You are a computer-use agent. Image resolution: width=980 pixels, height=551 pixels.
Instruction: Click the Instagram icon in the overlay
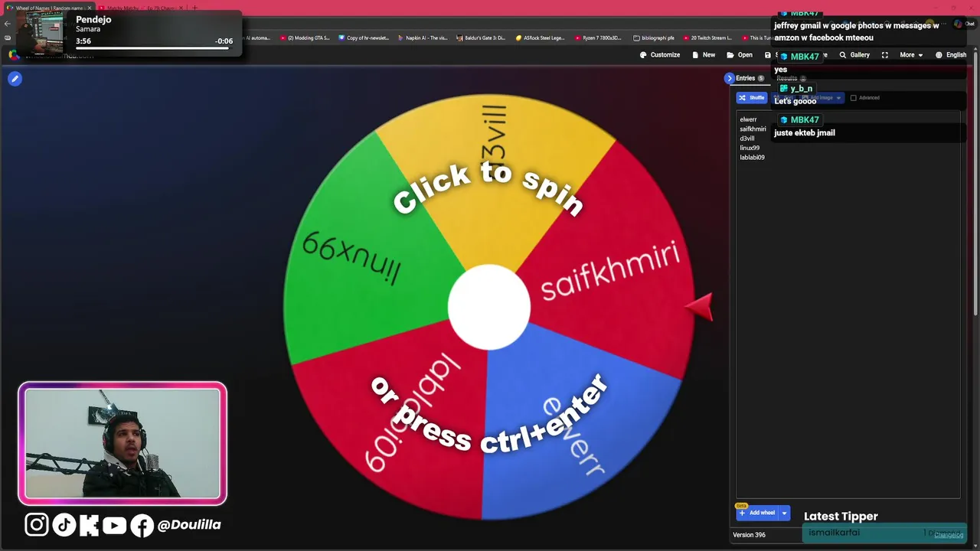[x=36, y=524]
